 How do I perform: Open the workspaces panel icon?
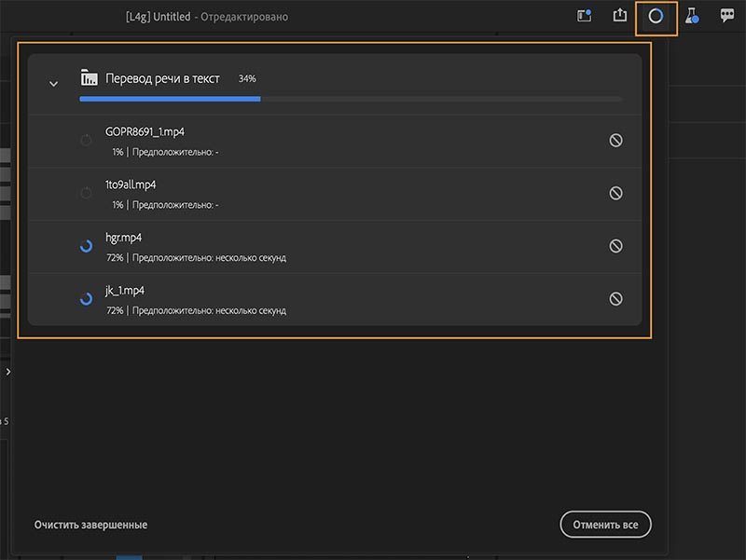pos(585,16)
